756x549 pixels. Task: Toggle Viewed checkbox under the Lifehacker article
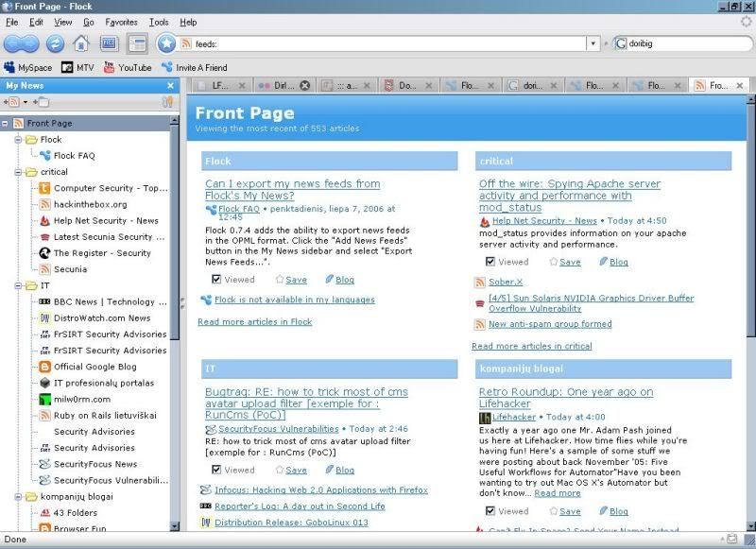(x=490, y=511)
